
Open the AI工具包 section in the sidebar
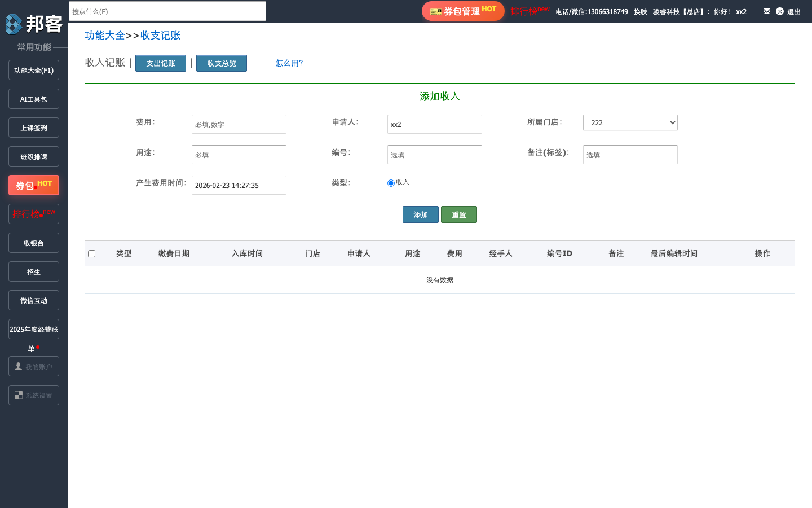click(33, 98)
